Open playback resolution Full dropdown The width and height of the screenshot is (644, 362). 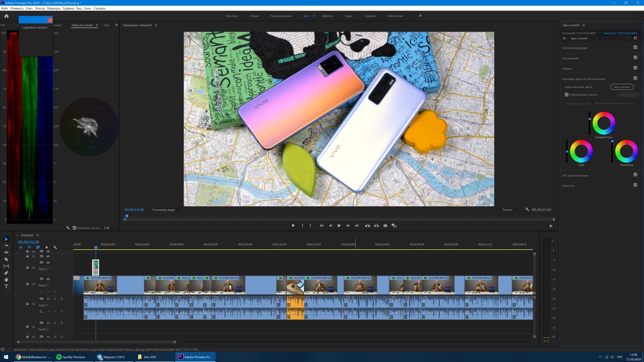tap(511, 210)
